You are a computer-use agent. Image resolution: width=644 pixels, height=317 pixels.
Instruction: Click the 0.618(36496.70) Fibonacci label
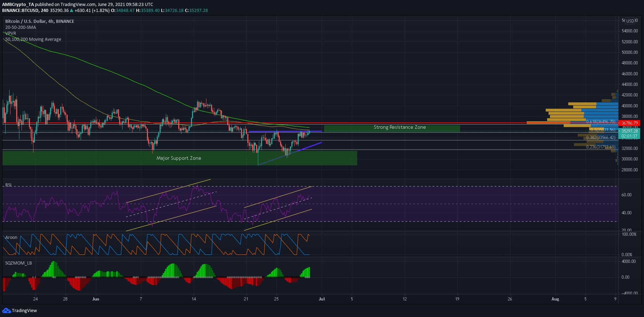point(601,122)
